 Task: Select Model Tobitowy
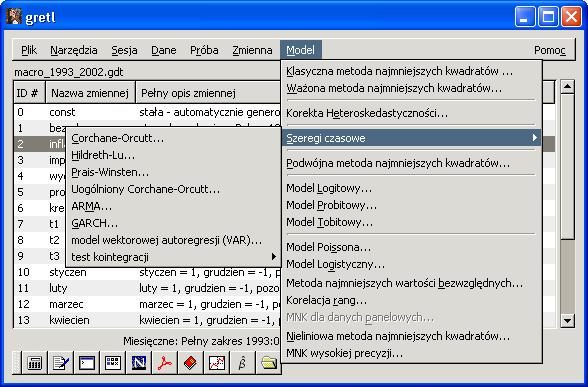point(411,222)
